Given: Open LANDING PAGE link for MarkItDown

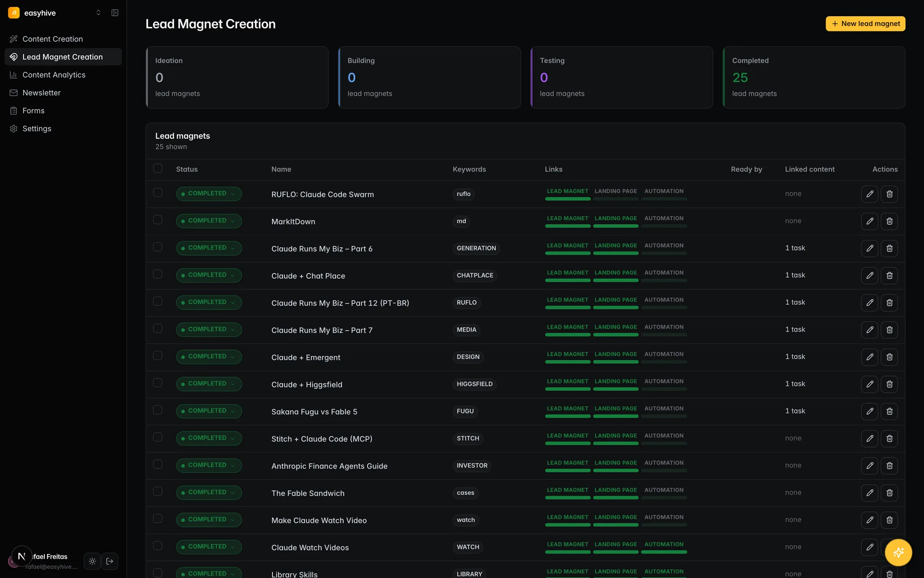Looking at the screenshot, I should pyautogui.click(x=616, y=221).
